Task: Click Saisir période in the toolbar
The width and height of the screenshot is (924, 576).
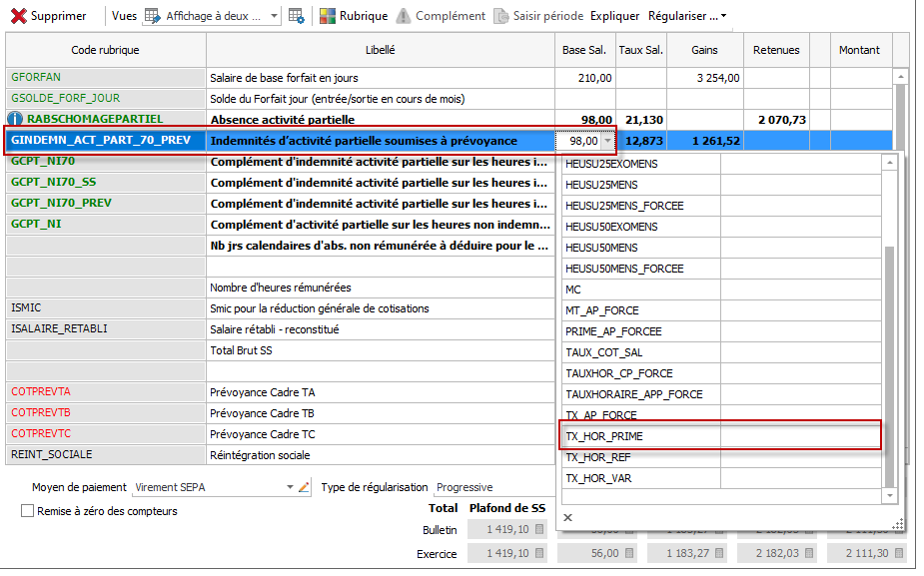Action: 538,16
